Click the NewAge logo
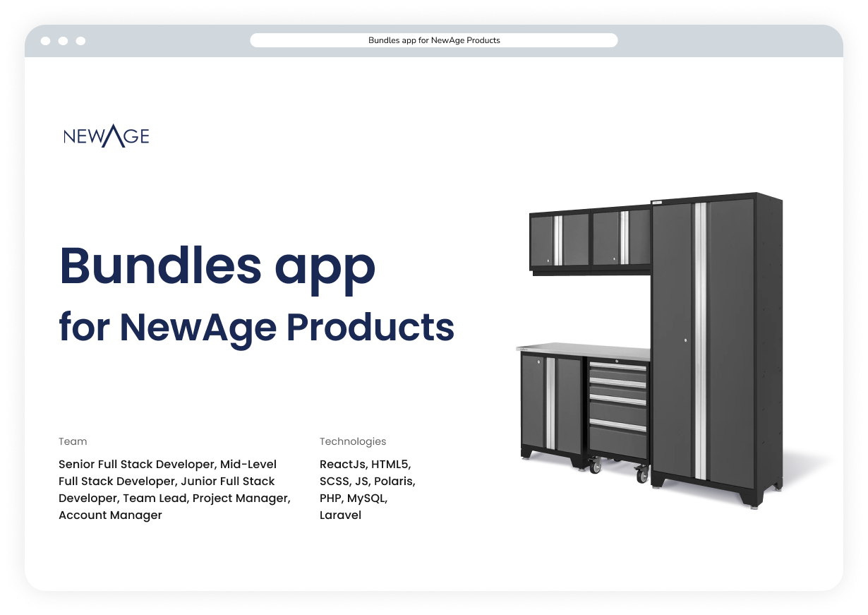868x615 pixels. [106, 136]
